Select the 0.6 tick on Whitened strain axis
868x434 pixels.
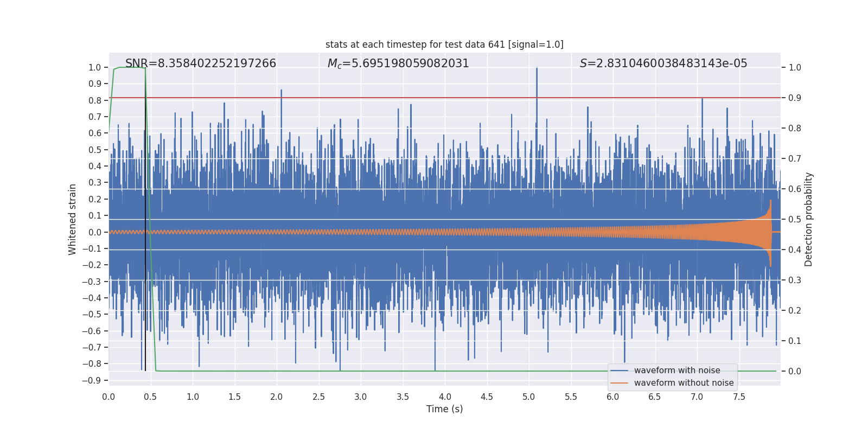coord(95,133)
